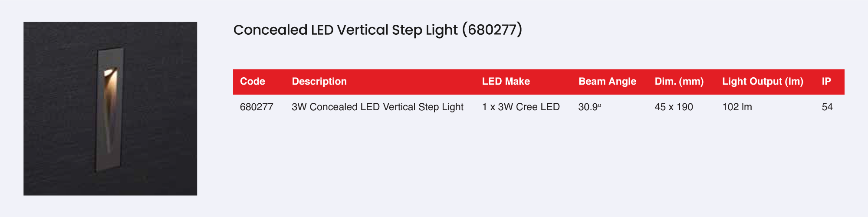The image size is (868, 217).
Task: Click the IP rating value 54
Action: pyautogui.click(x=827, y=107)
